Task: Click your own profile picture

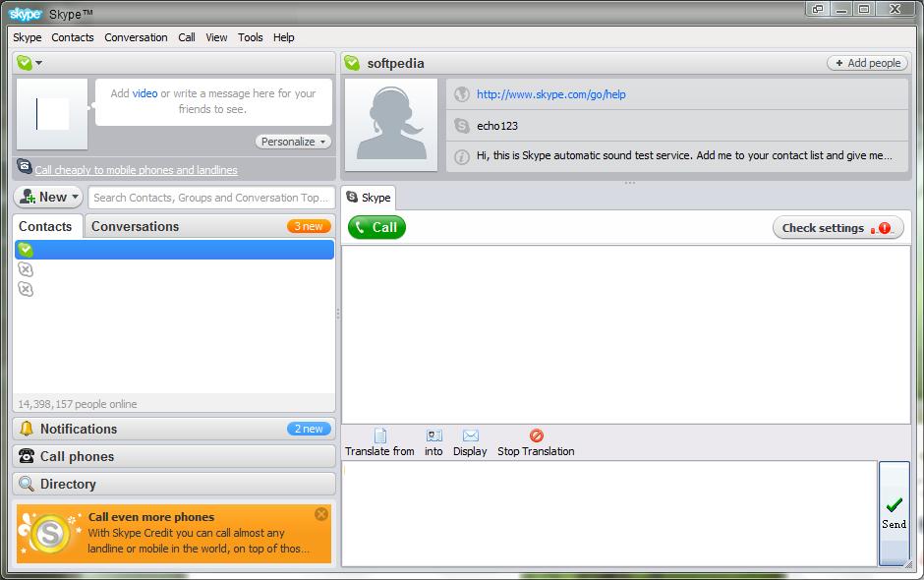Action: (52, 114)
